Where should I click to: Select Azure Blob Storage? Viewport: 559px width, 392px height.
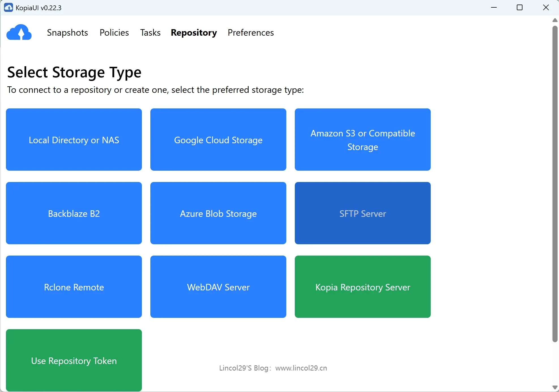pos(218,213)
